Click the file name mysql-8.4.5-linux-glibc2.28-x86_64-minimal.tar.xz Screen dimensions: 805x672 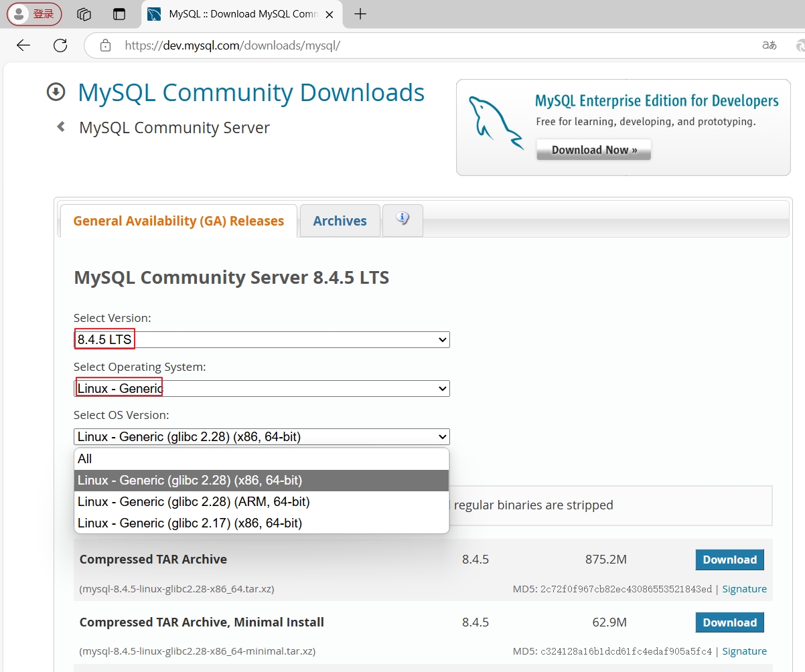coord(197,651)
